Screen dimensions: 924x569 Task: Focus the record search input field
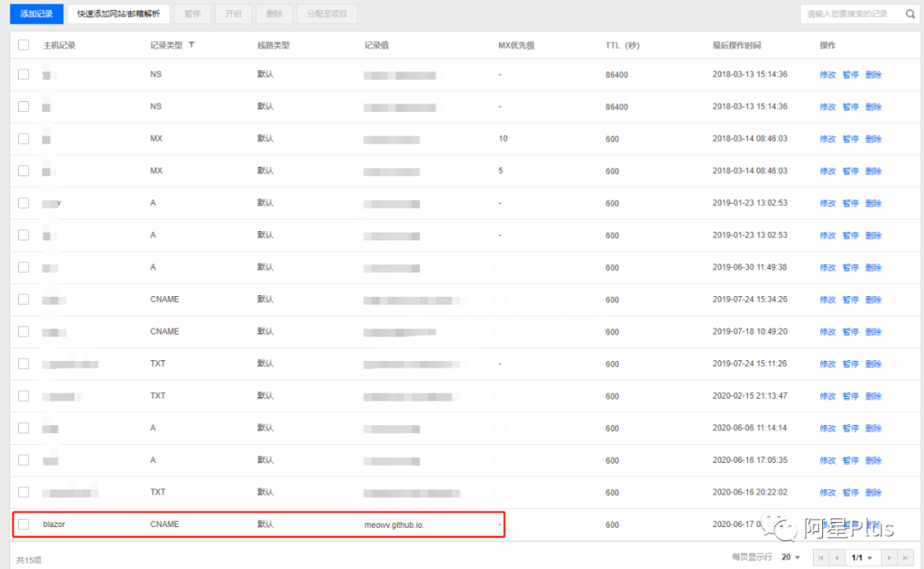point(850,15)
